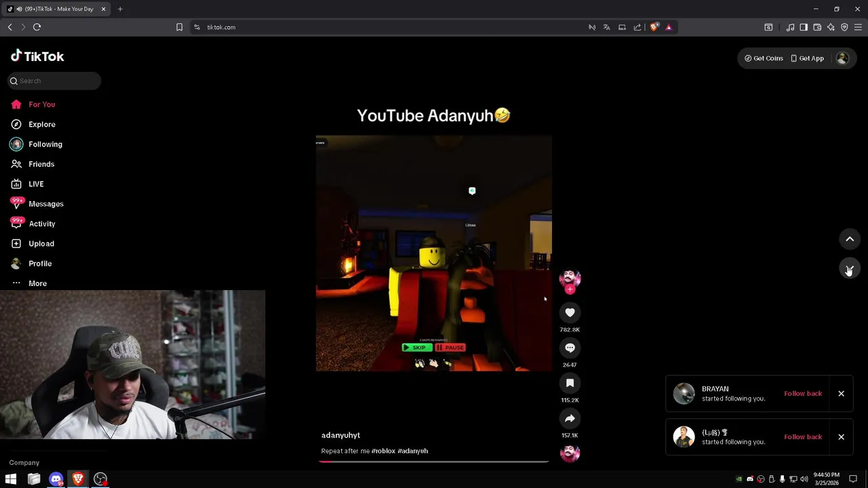Open OBS Studio from the taskbar
Viewport: 868px width, 488px height.
tap(100, 479)
